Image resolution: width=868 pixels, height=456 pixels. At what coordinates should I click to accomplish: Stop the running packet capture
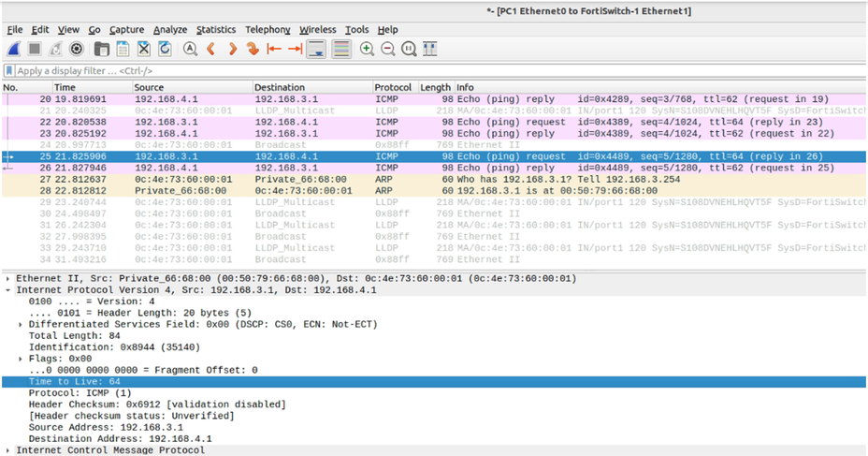click(x=35, y=49)
